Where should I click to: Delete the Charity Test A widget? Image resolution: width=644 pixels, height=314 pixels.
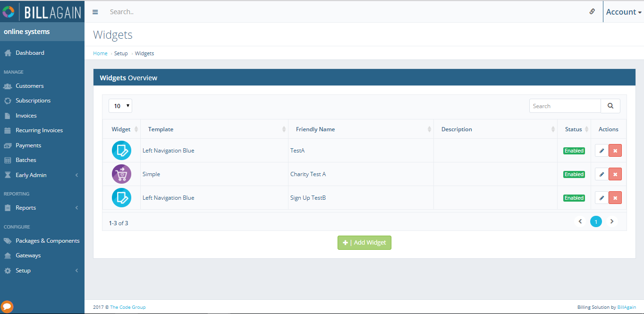[615, 174]
